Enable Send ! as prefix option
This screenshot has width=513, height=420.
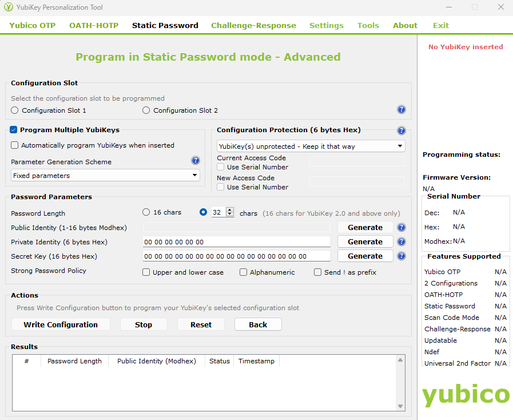coord(317,272)
